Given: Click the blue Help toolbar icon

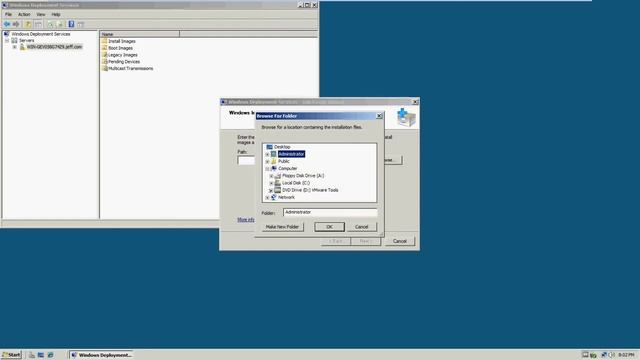Looking at the screenshot, I should (x=71, y=24).
